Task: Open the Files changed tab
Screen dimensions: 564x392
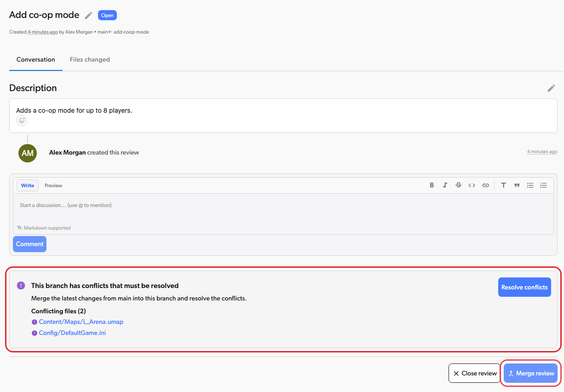Action: coord(90,59)
